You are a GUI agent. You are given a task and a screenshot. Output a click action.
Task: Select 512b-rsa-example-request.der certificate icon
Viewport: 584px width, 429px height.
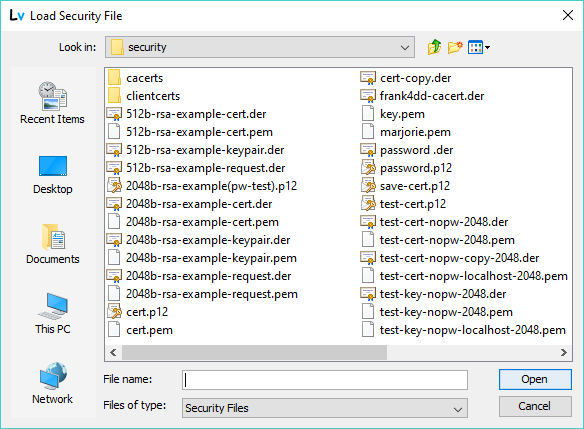click(x=114, y=168)
